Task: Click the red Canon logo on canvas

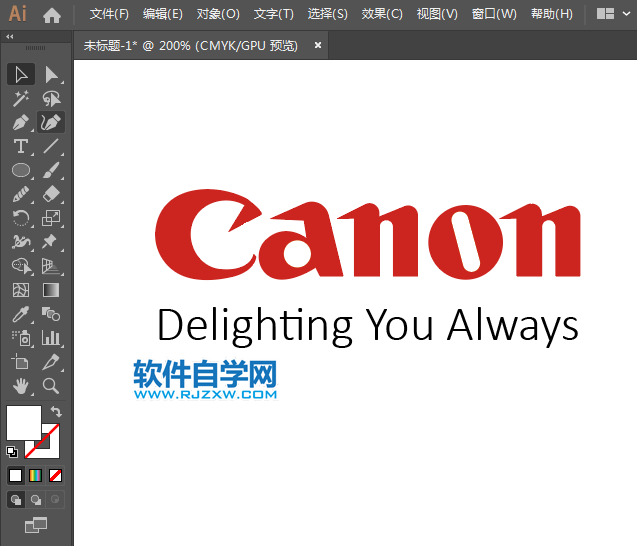Action: tap(368, 234)
